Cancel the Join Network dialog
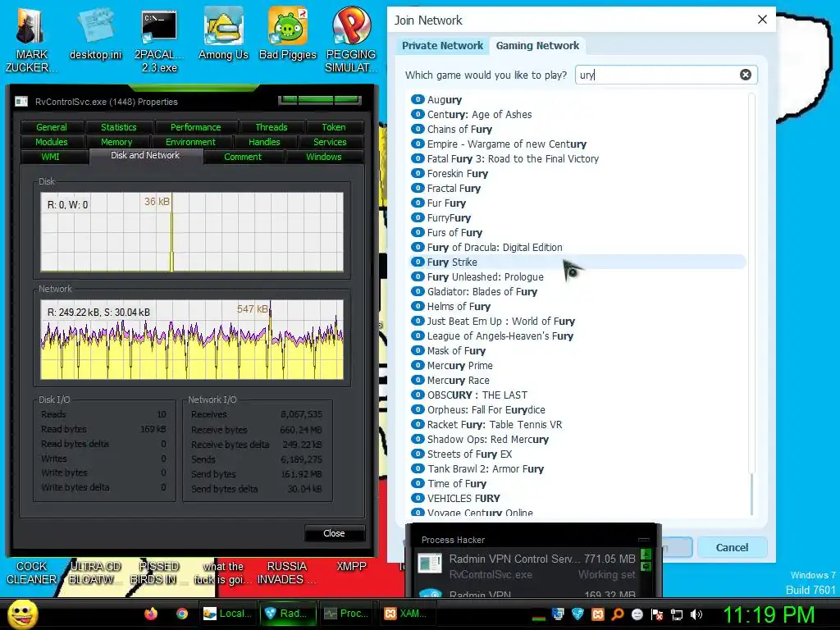This screenshot has height=630, width=840. click(732, 547)
